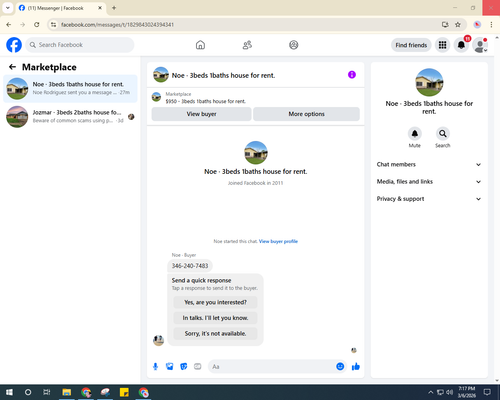Click the Aa message input box

(x=272, y=367)
